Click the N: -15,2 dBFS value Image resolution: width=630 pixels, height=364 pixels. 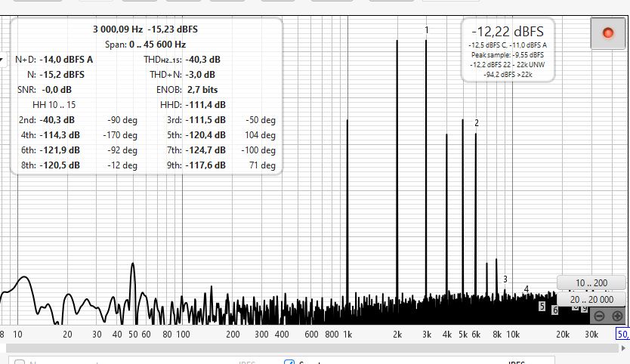pos(62,75)
